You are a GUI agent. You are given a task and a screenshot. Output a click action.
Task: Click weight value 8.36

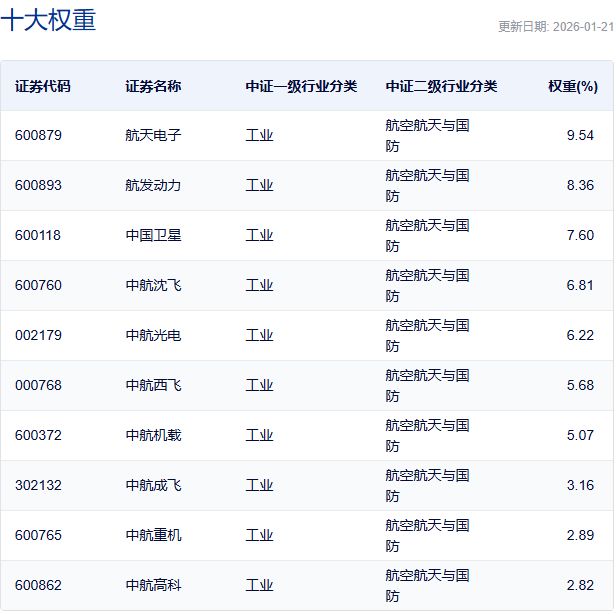[x=580, y=185]
